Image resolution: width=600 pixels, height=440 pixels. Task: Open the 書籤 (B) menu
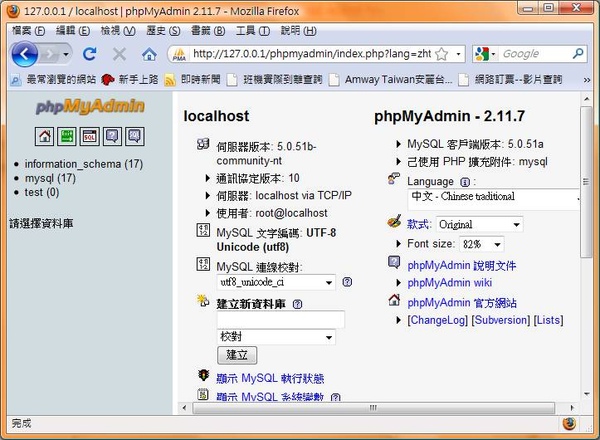pos(208,31)
